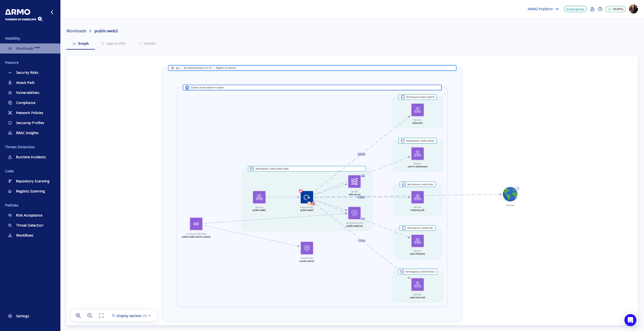Select the web-secret Secret node
Viewport: 644px width, 331px height.
click(x=354, y=181)
